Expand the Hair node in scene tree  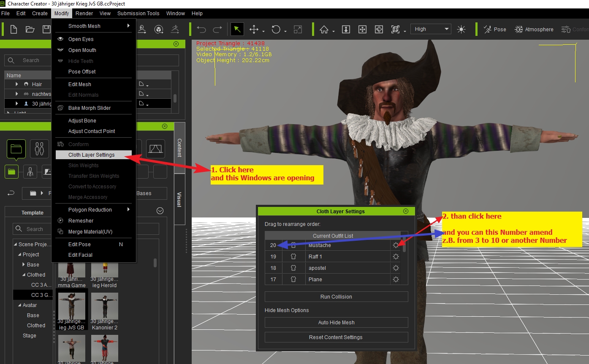(17, 84)
